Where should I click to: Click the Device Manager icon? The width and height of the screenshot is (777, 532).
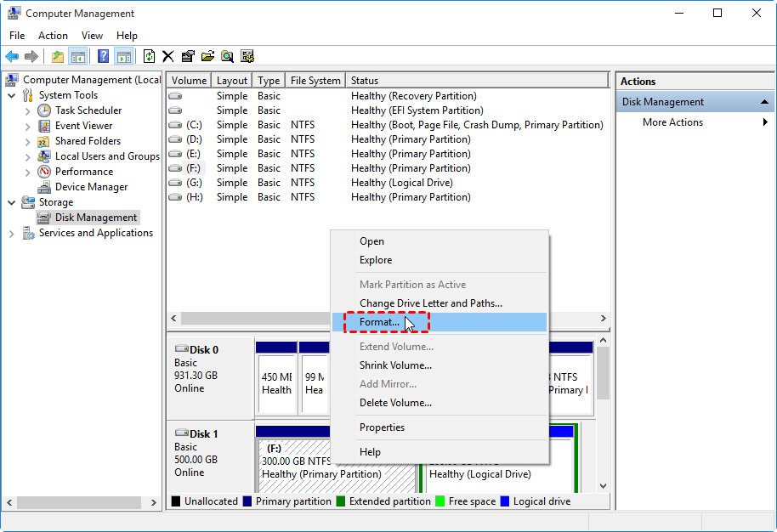[44, 187]
